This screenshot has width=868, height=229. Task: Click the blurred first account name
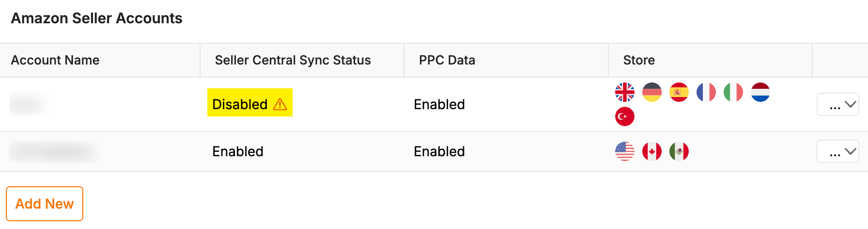click(28, 104)
